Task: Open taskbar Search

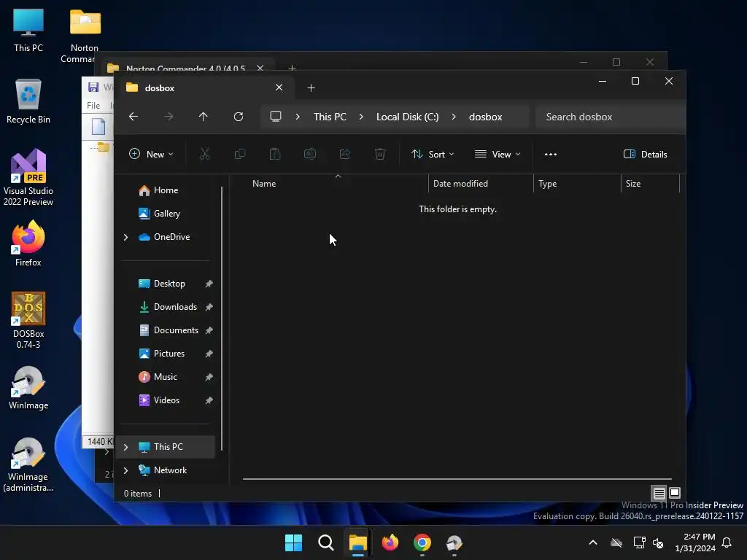Action: 326,542
